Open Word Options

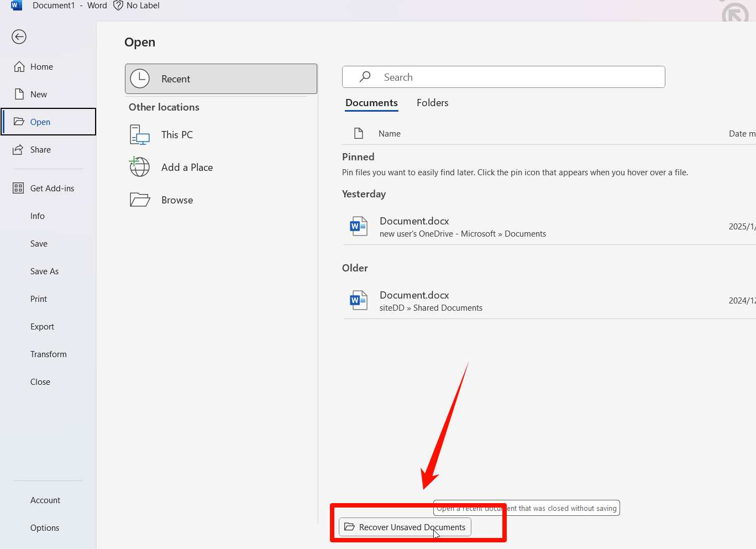coord(45,528)
